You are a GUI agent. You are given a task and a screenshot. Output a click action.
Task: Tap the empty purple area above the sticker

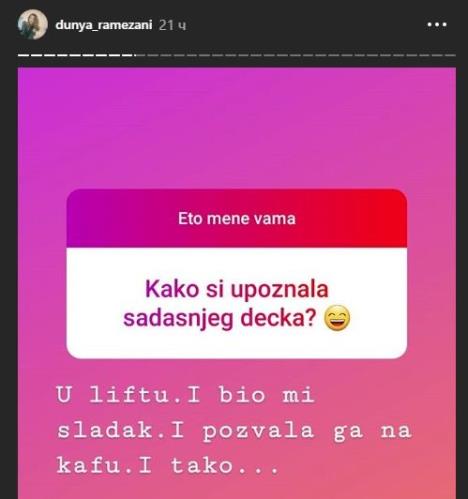point(237,128)
